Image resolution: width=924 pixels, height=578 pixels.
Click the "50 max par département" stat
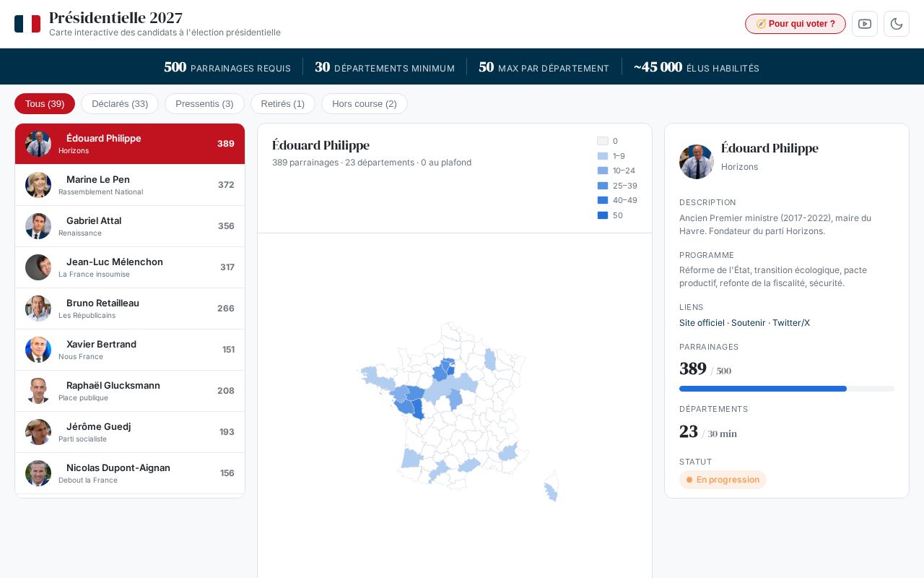[544, 67]
